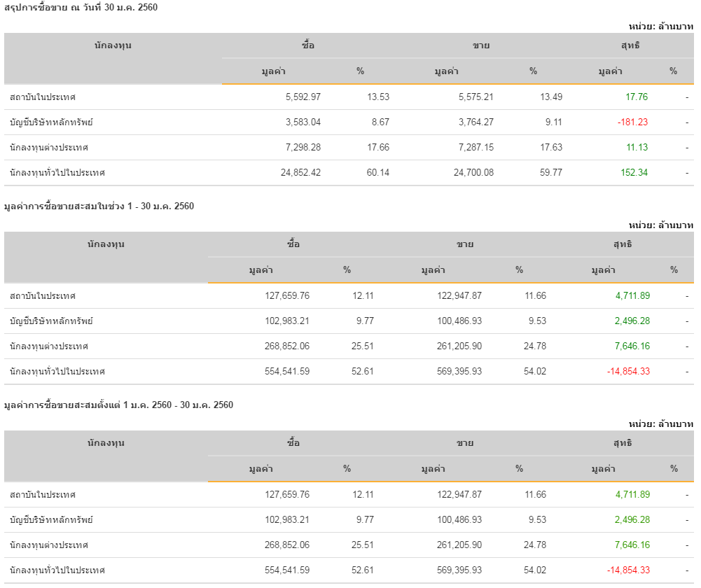Viewport: 701px width, 588px height.
Task: Click the green 17.76 net value
Action: point(637,97)
